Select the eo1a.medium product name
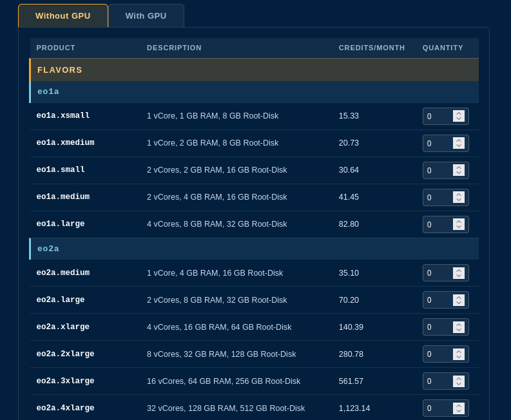Screen dimensions: 511x420 63,196
